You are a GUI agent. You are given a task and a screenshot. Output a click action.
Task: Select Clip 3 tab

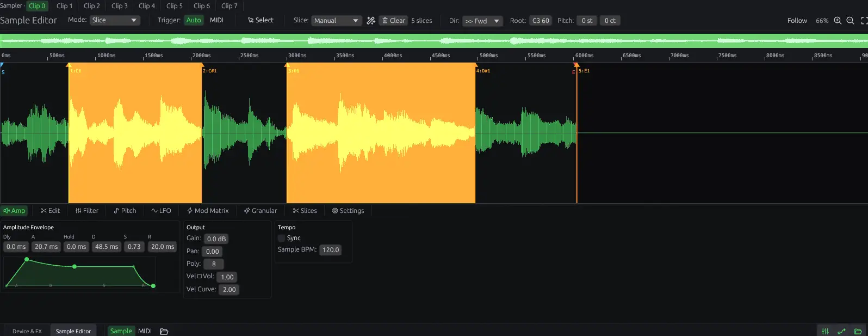tap(120, 6)
